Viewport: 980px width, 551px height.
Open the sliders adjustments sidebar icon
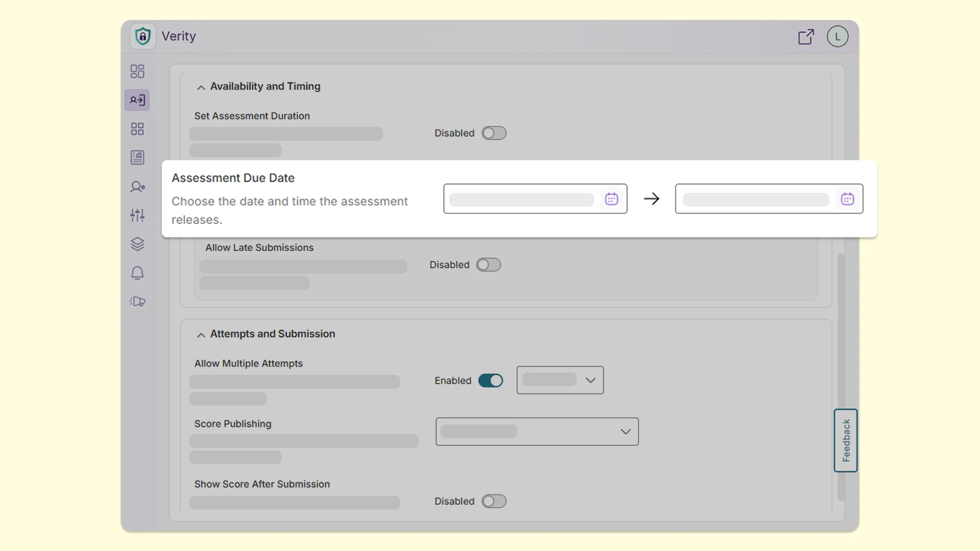(137, 215)
